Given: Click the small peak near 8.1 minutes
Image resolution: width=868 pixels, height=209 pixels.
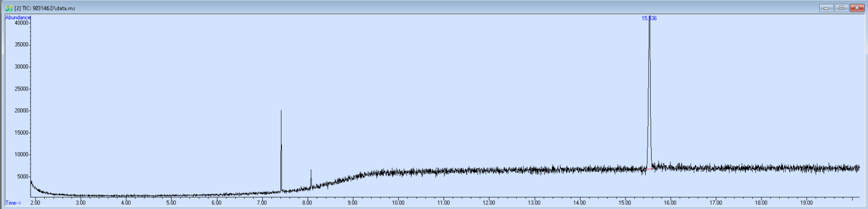Looking at the screenshot, I should [311, 179].
